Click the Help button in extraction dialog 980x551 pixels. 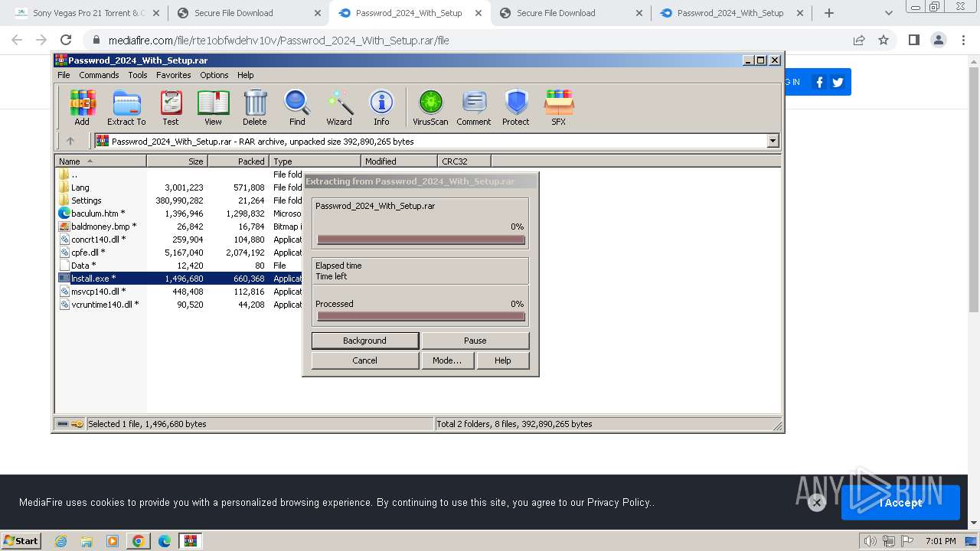(x=503, y=360)
